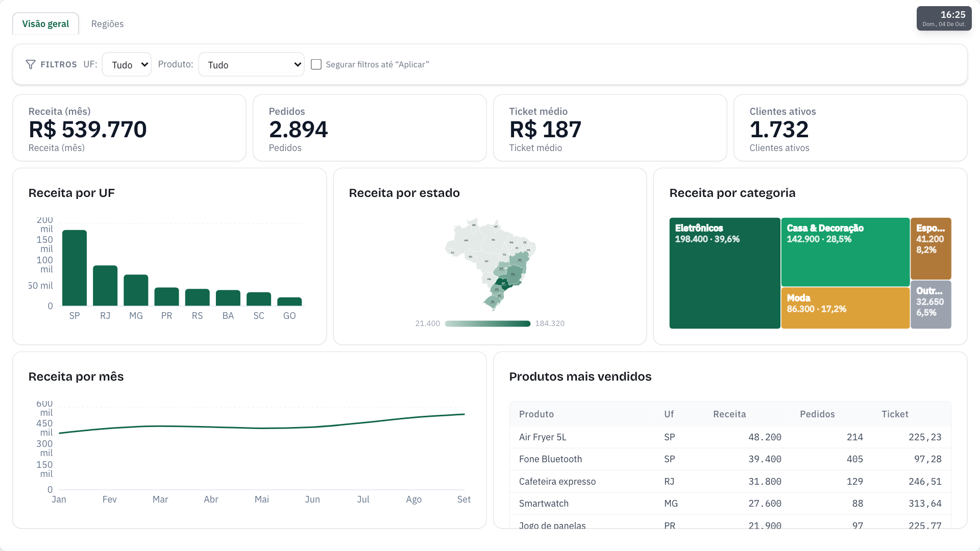Click the ticket value 313,64
Screen dimensions: 980x551
[925, 504]
